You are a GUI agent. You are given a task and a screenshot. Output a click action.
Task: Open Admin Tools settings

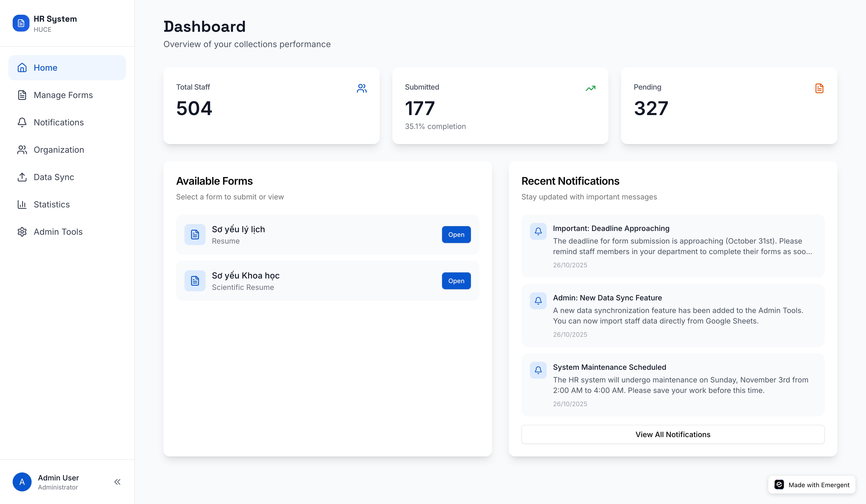pyautogui.click(x=58, y=232)
